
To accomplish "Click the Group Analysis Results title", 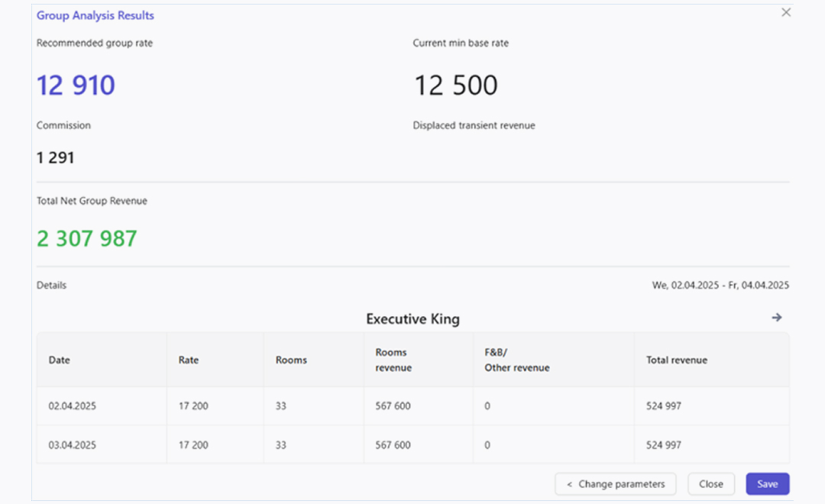I will pos(95,15).
